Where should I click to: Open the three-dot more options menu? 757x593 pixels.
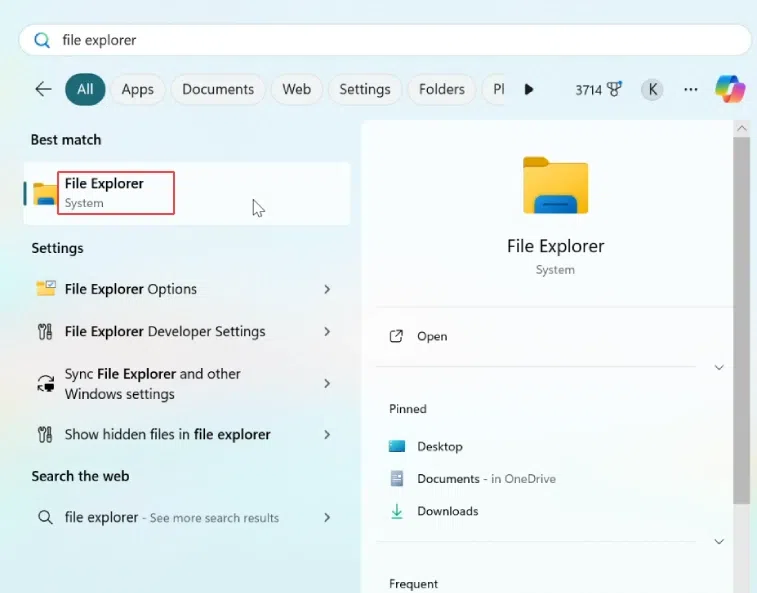(x=691, y=89)
